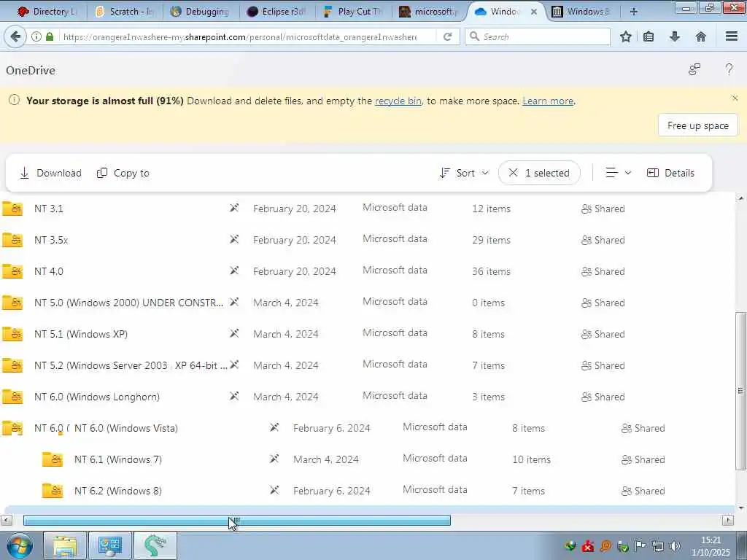
Task: Click the NT 5.1 (Windows XP) folder icon
Action: coord(12,334)
